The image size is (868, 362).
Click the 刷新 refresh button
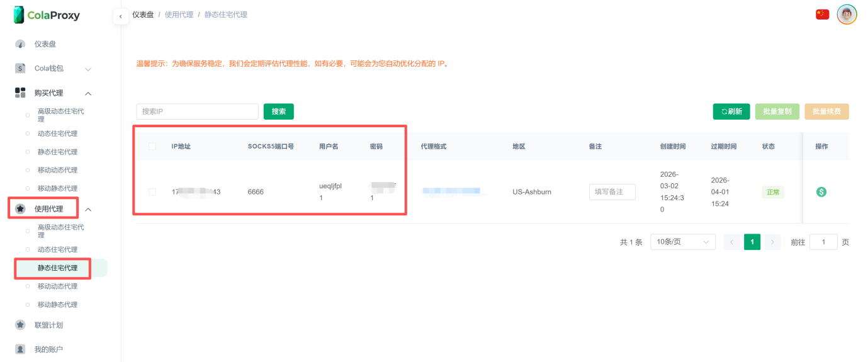coord(731,111)
